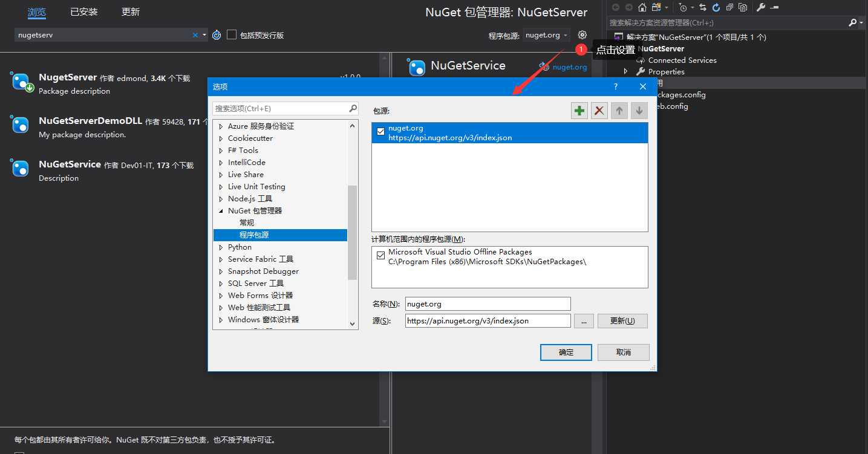Click the Options tree vertical scrollbar thumb

pyautogui.click(x=353, y=232)
